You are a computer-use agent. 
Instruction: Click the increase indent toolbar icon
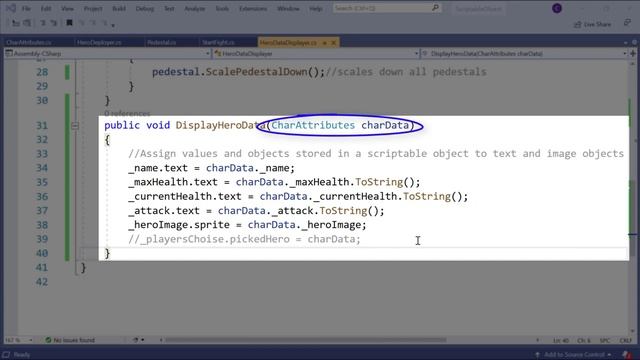[53, 23]
